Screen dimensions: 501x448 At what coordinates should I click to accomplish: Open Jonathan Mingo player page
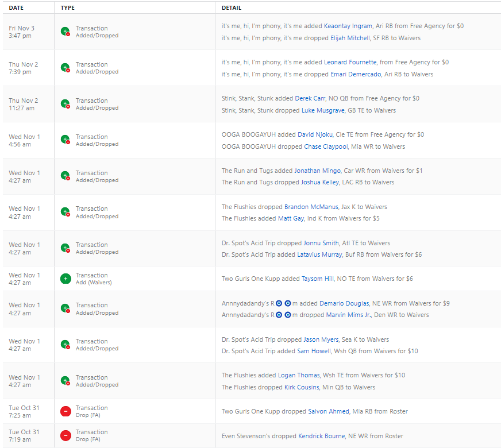[317, 171]
